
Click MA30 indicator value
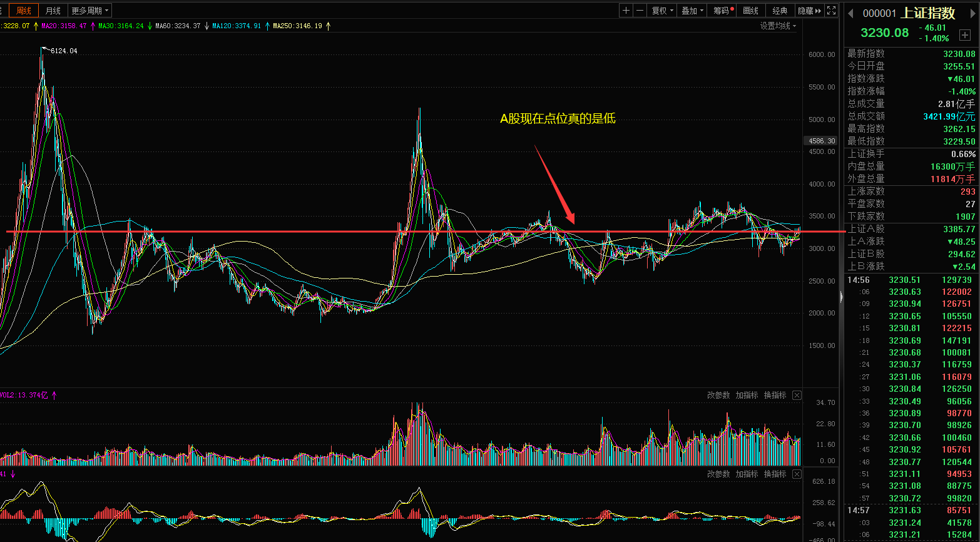[121, 26]
